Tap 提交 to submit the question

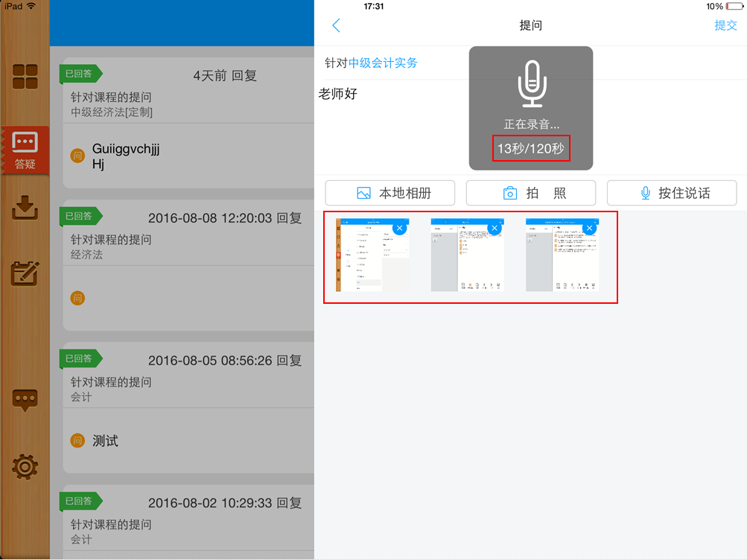(725, 25)
